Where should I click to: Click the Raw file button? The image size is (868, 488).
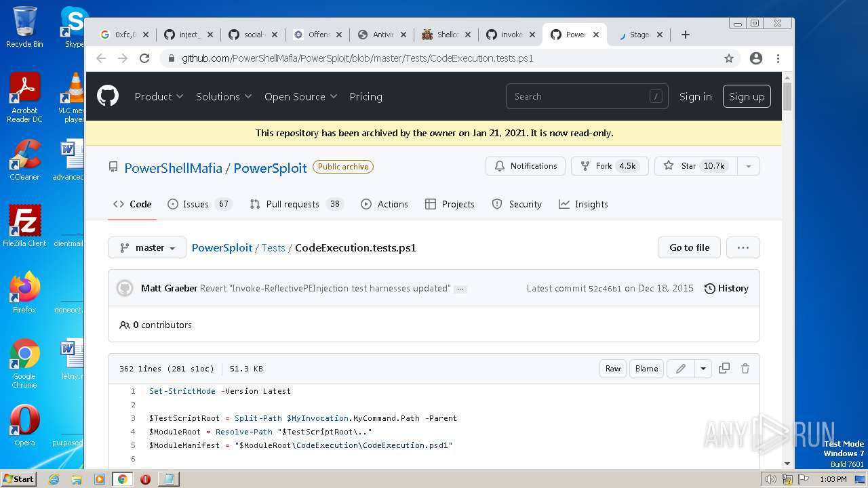point(613,369)
